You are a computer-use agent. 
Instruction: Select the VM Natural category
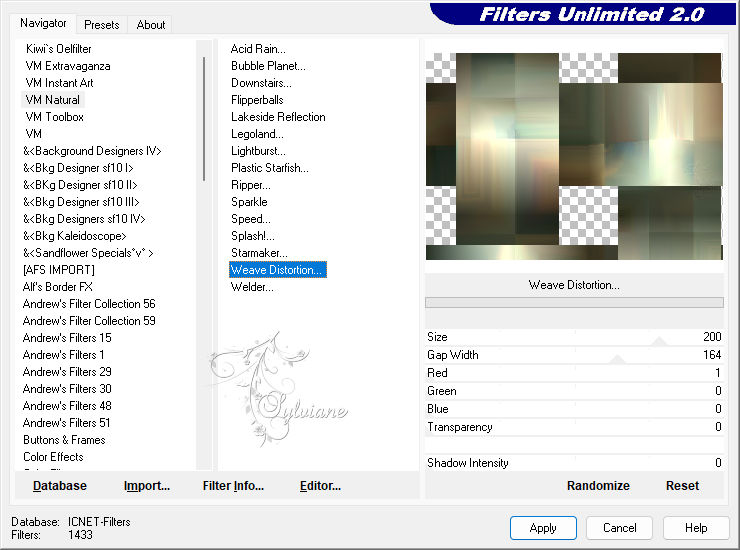click(x=53, y=100)
